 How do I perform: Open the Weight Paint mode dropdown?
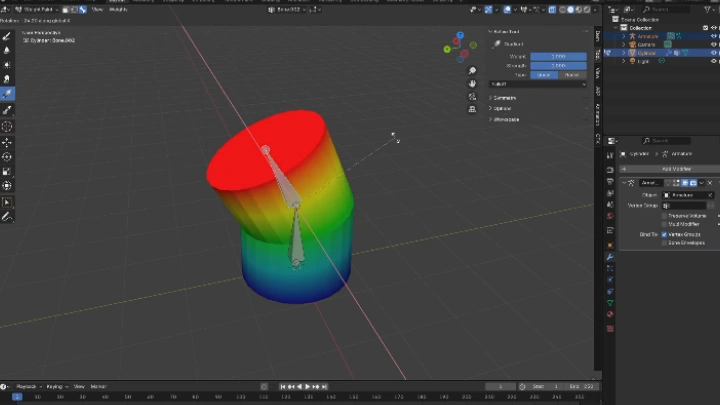point(37,10)
